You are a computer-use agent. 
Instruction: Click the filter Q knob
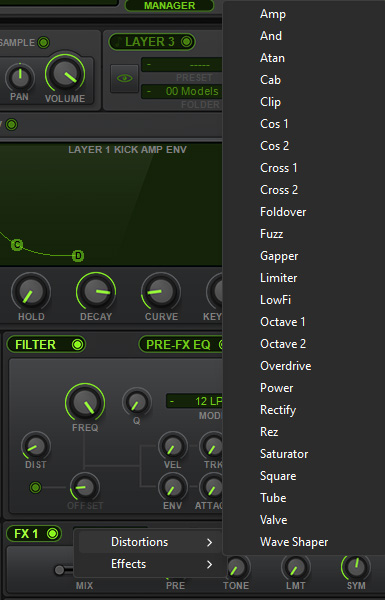point(137,402)
